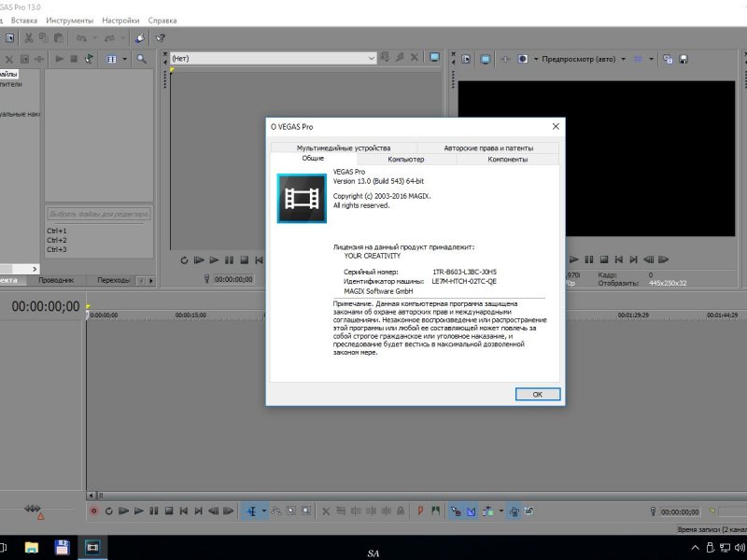
Task: Click the Record button in timeline transport bar
Action: [94, 511]
